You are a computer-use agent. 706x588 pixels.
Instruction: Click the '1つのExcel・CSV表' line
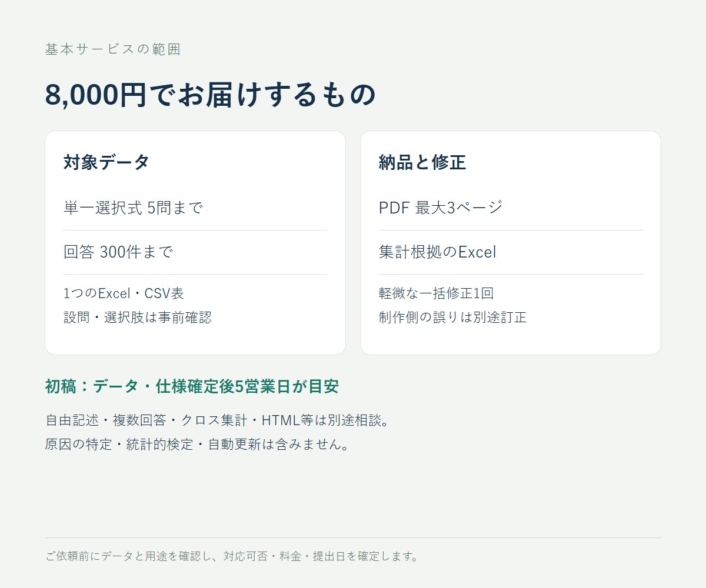pyautogui.click(x=124, y=293)
